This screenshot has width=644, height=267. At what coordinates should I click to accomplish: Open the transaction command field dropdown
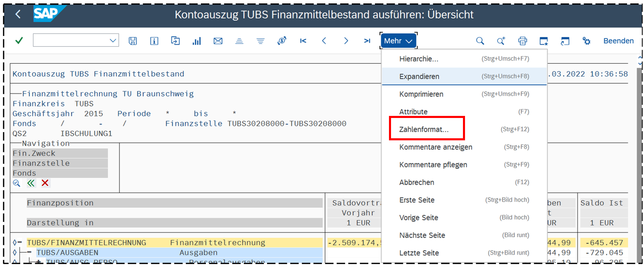(x=113, y=41)
